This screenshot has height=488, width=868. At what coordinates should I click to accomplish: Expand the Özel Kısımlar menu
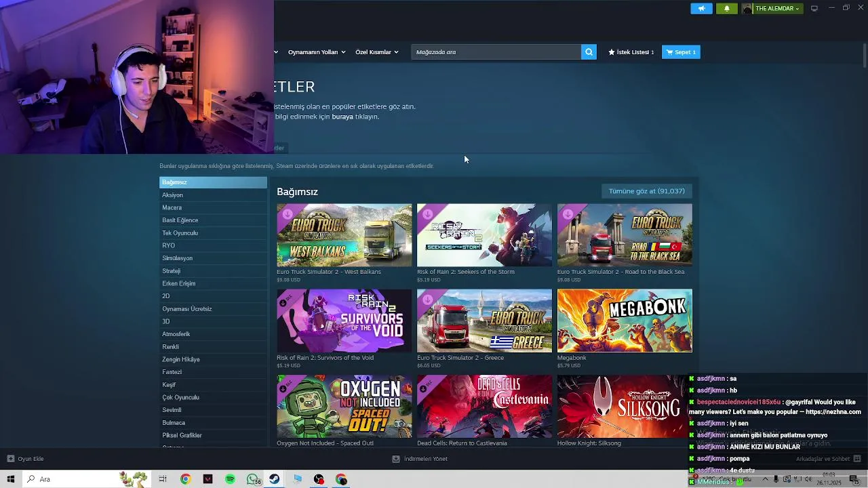coord(377,52)
